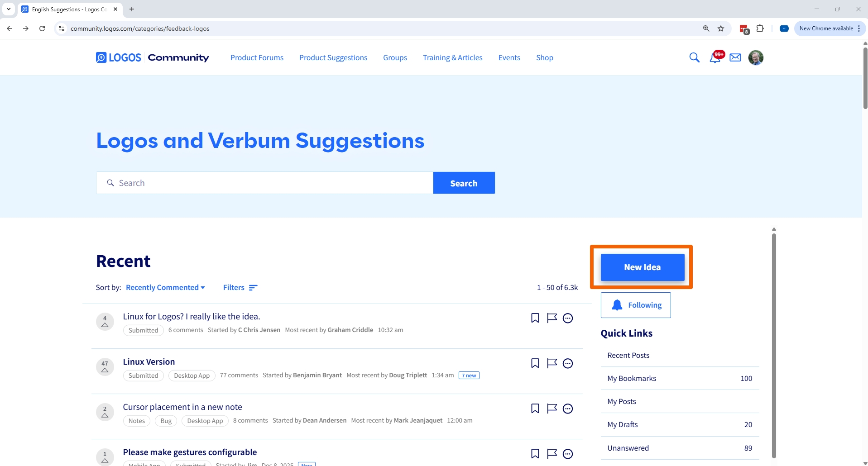The width and height of the screenshot is (868, 466).
Task: Open user profile avatar menu
Action: pyautogui.click(x=756, y=57)
